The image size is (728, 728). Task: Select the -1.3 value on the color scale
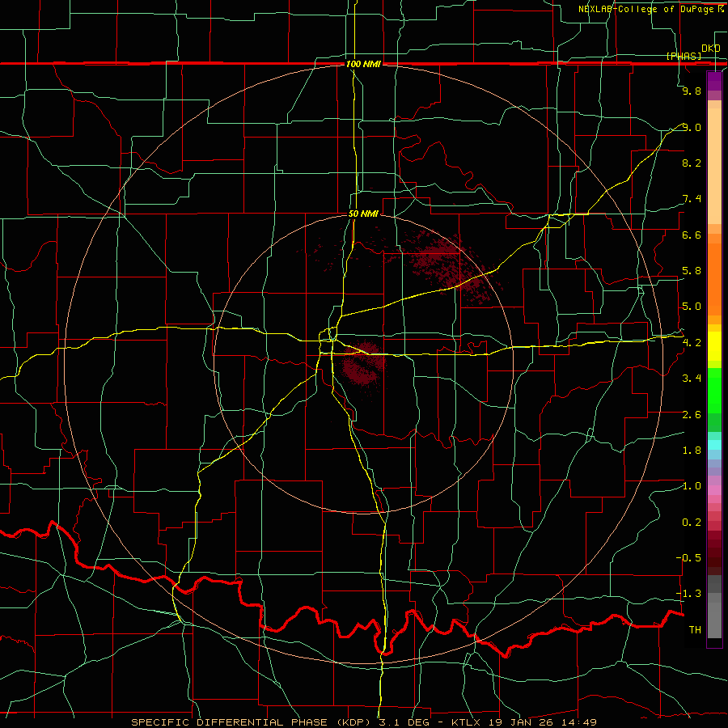(x=688, y=594)
